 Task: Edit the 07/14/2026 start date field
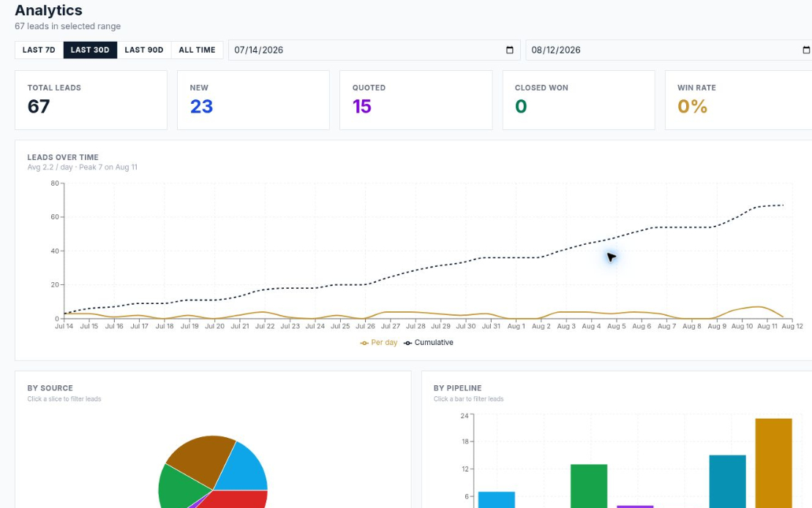[374, 50]
